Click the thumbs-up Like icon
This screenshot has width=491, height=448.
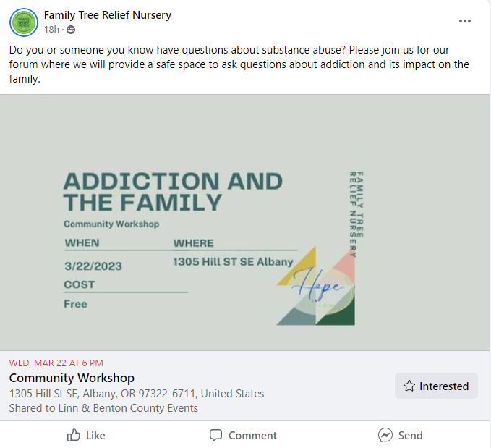pyautogui.click(x=74, y=435)
